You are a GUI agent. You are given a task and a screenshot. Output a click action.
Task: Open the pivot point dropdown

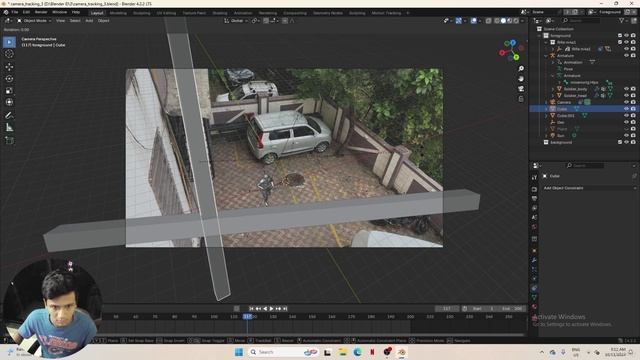coord(256,20)
